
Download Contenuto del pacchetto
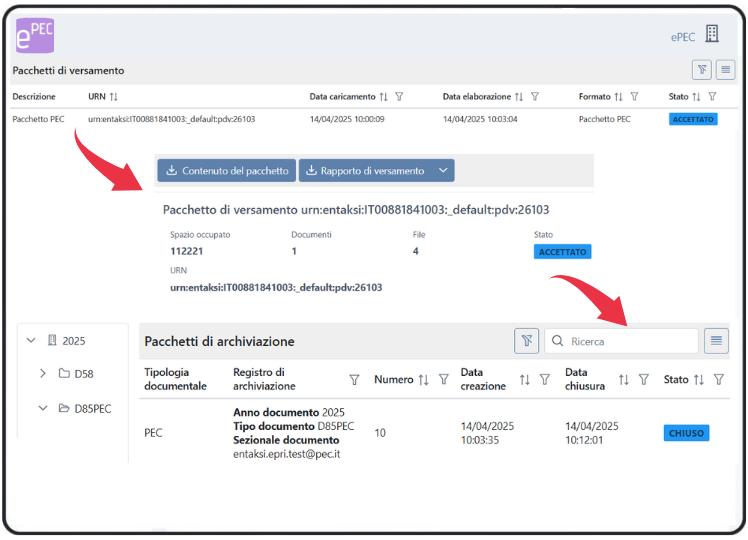pos(227,171)
